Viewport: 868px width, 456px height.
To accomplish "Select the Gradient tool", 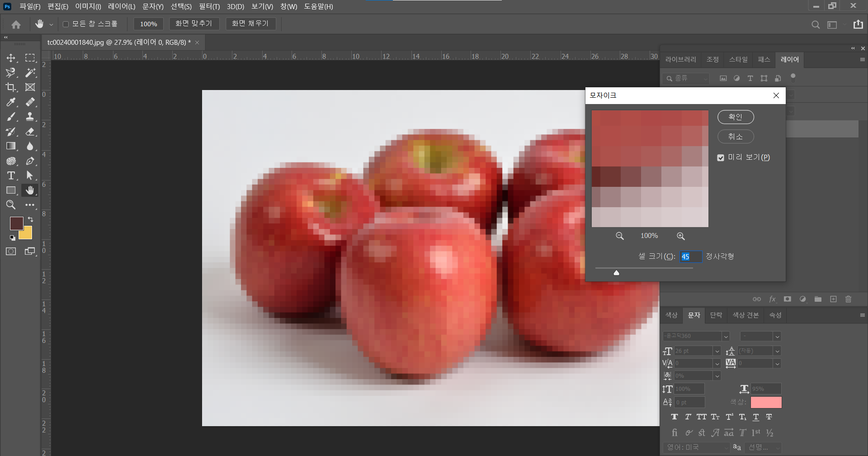I will tap(11, 146).
